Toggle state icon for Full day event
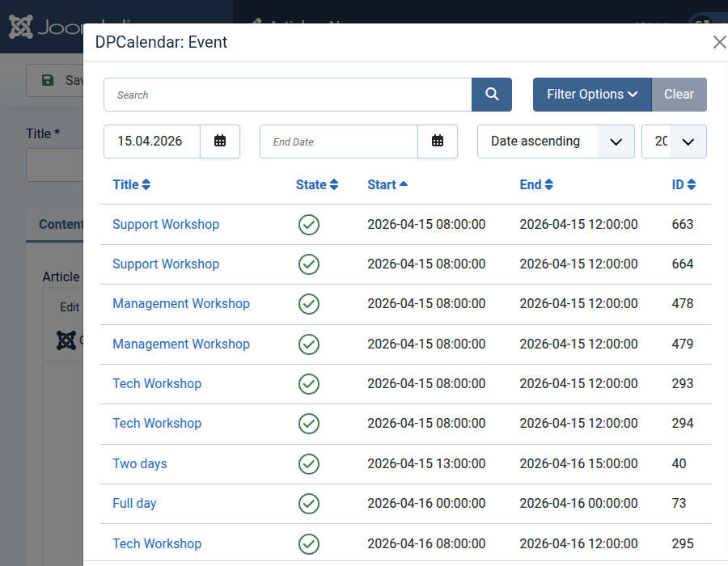 coord(308,504)
